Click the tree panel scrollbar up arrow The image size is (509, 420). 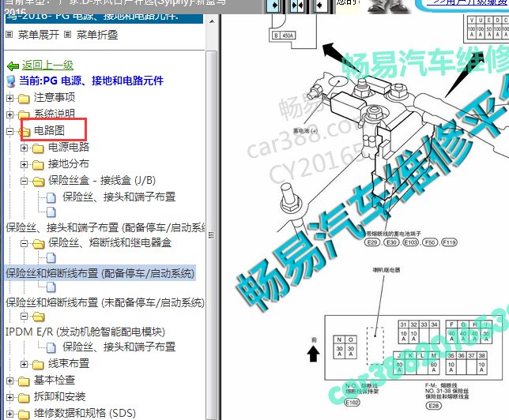212,21
